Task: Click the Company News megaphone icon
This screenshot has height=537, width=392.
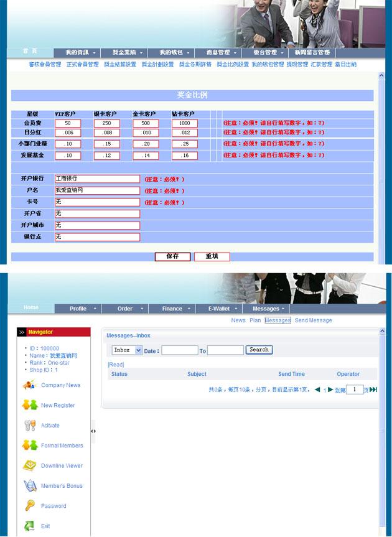Action: [29, 385]
